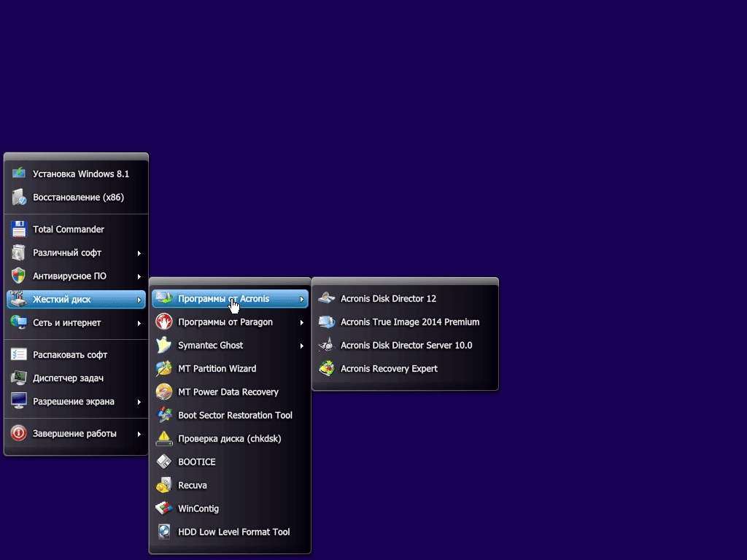Image resolution: width=747 pixels, height=560 pixels.
Task: Launch the BOOTICE entry
Action: tap(230, 462)
